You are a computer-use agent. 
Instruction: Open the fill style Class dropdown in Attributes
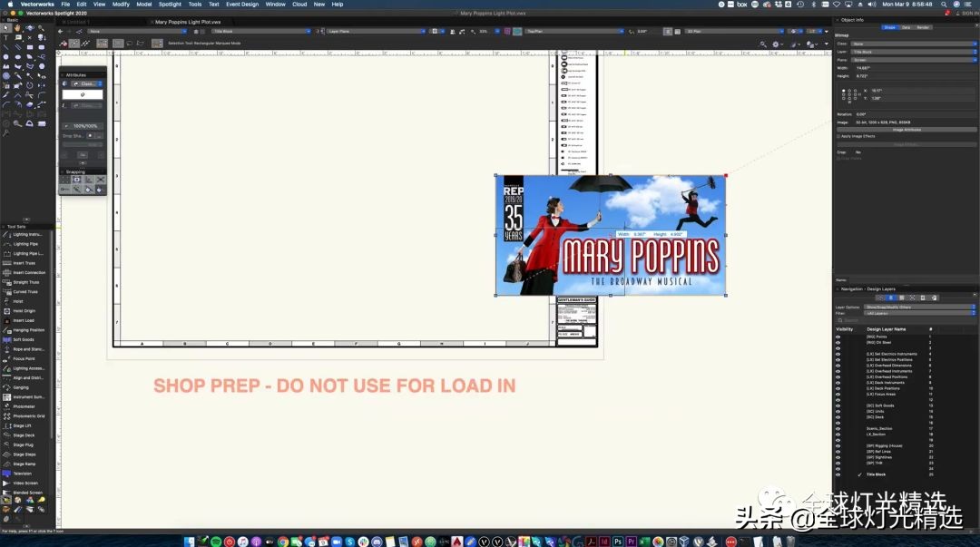pyautogui.click(x=86, y=83)
